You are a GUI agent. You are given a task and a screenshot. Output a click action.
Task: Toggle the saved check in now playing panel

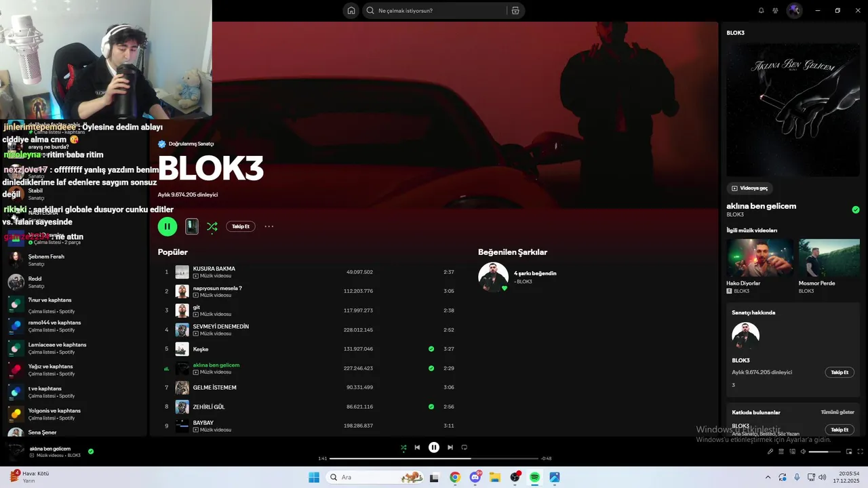[856, 210]
